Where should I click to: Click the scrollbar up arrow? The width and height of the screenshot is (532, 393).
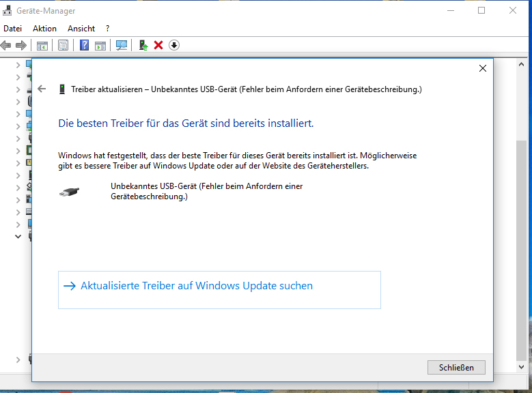point(522,64)
